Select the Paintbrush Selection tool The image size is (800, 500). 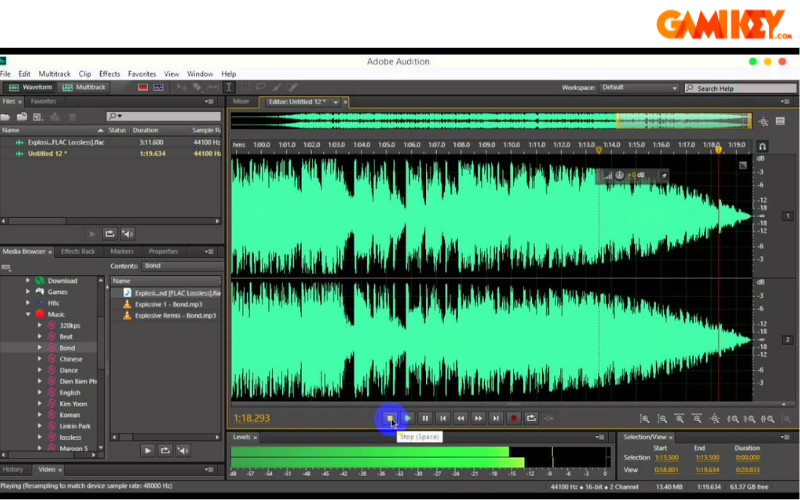click(277, 87)
